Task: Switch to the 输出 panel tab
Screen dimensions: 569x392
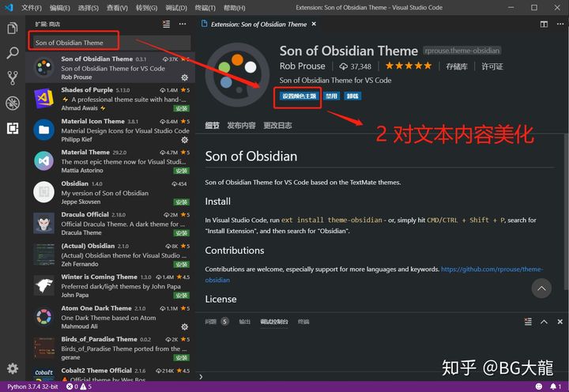Action: pos(244,322)
